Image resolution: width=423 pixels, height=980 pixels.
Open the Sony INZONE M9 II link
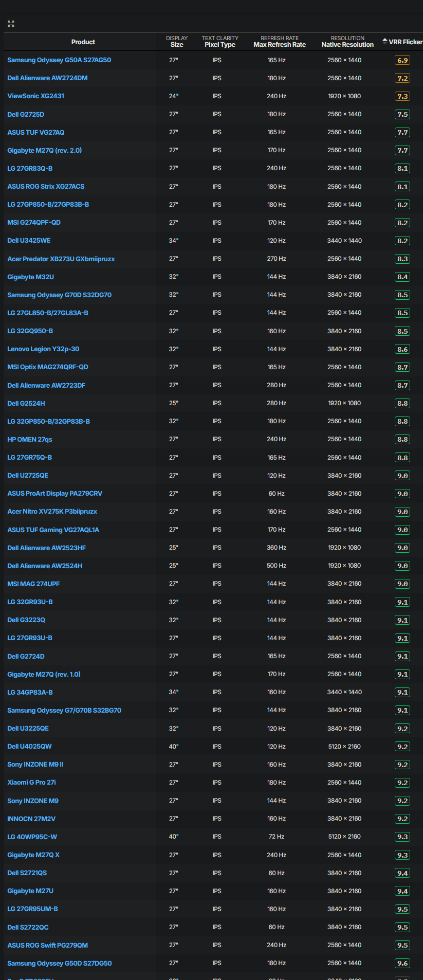coord(35,765)
